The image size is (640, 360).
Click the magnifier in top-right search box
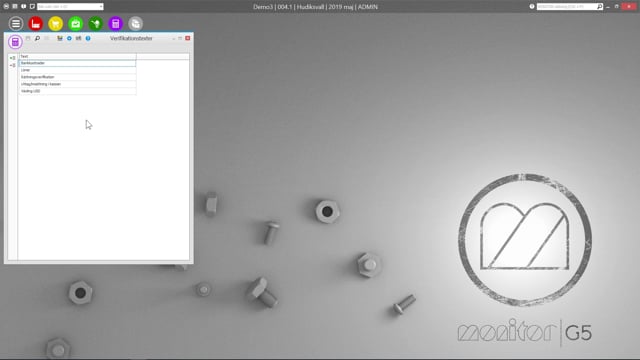tap(600, 7)
